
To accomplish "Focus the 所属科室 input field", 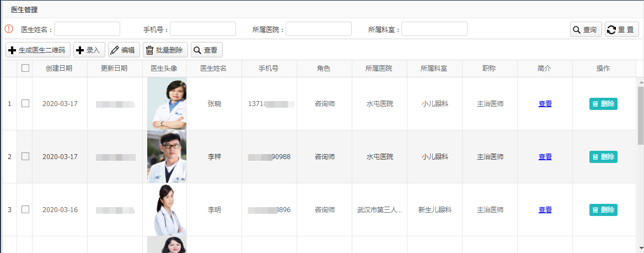I will pos(434,29).
